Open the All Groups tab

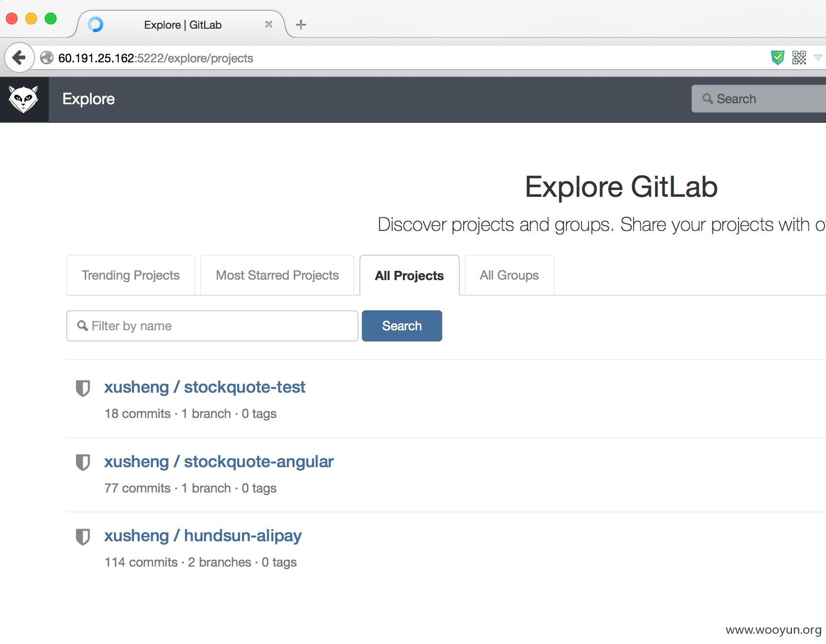[x=509, y=275]
